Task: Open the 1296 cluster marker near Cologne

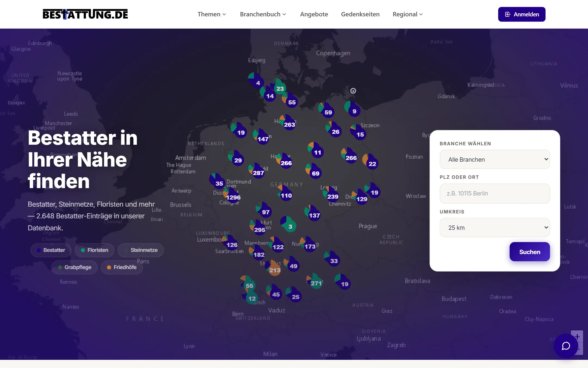Action: [x=232, y=195]
